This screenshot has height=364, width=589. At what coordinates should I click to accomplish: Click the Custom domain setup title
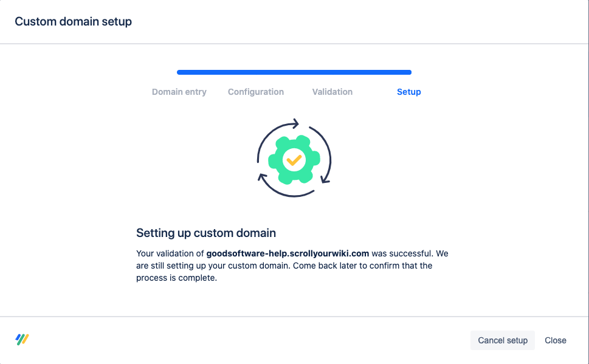click(x=73, y=22)
